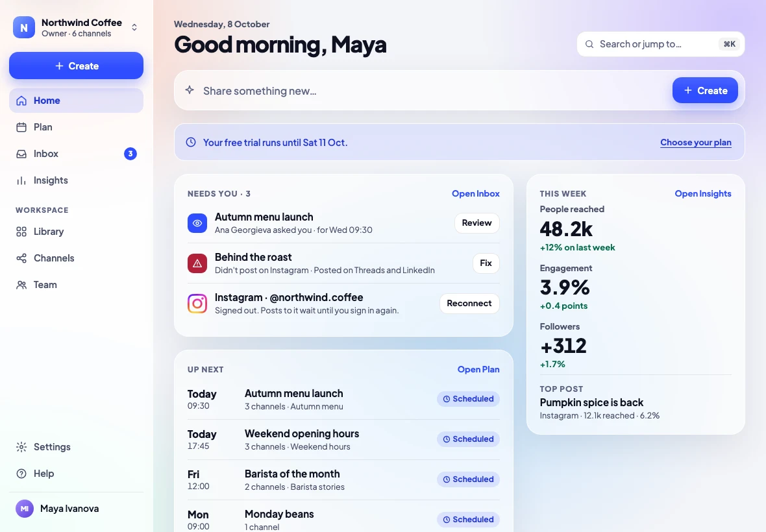
Task: Click the red warning icon for Behind the roast
Action: (197, 263)
